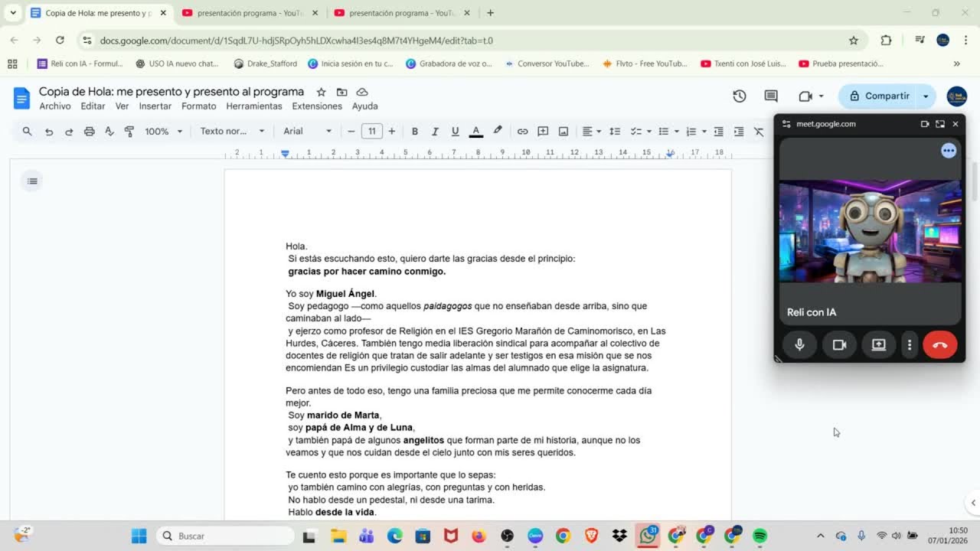Move the document to a folder
Image resolution: width=980 pixels, height=551 pixels.
pyautogui.click(x=341, y=92)
